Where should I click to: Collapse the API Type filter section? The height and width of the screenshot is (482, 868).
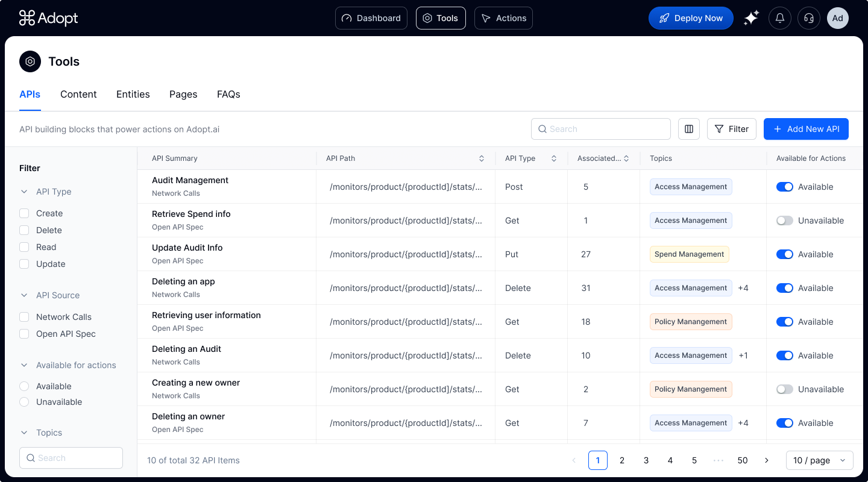point(24,192)
